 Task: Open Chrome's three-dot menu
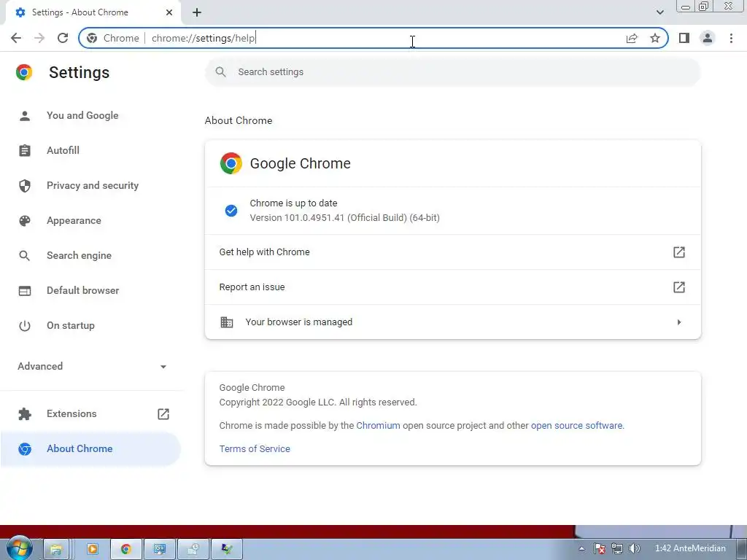click(x=731, y=38)
